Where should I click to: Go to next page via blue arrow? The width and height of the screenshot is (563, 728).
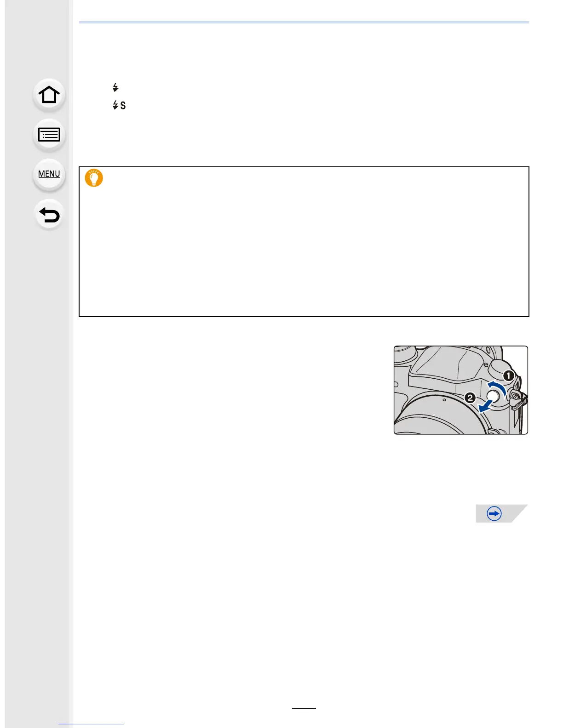[x=494, y=513]
